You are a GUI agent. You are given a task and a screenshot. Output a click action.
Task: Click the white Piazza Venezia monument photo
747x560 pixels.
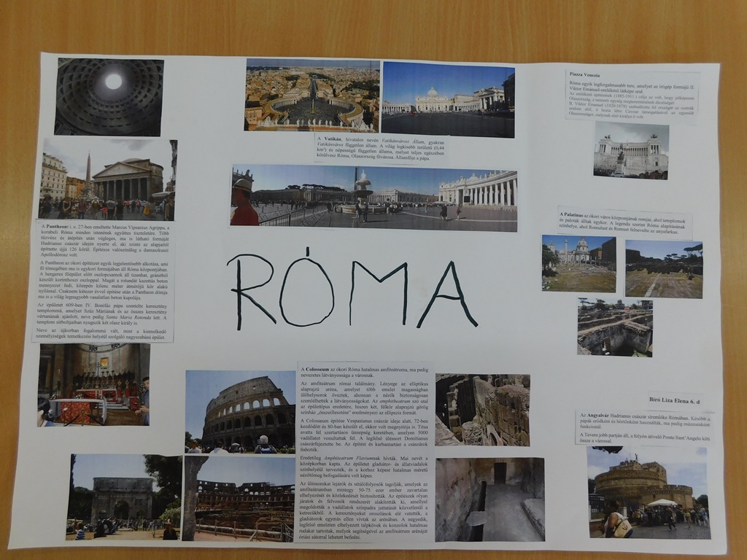pos(631,150)
